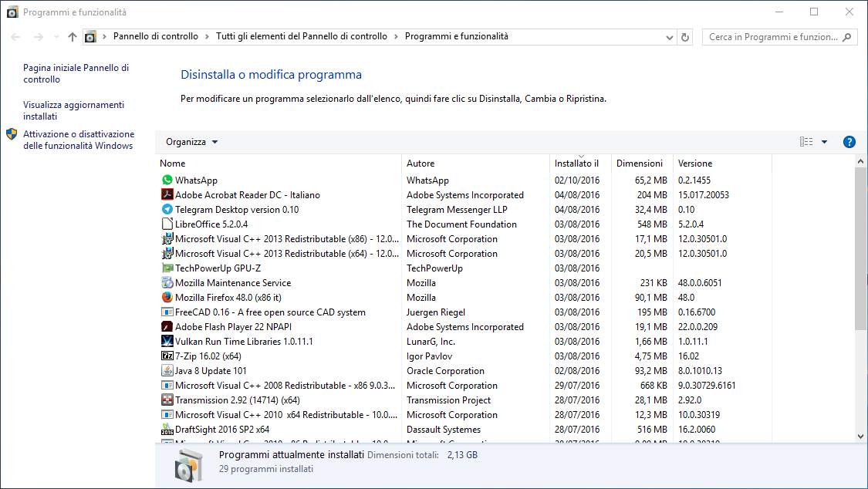The image size is (868, 489).
Task: Open the recent locations dropdown arrow
Action: click(56, 37)
